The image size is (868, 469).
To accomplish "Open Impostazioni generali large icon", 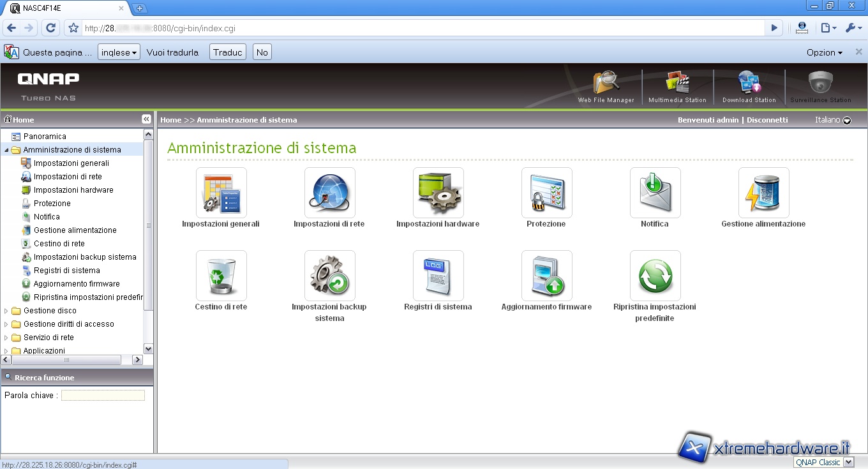I will [x=221, y=193].
